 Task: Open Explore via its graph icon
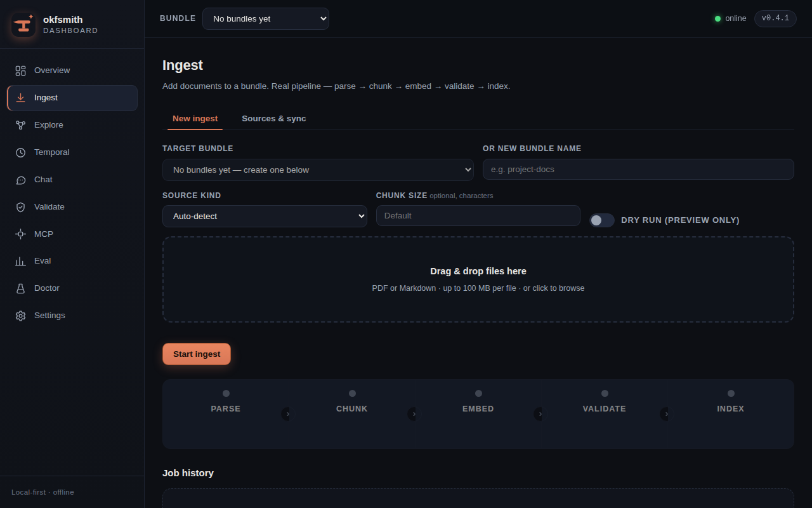pos(20,125)
